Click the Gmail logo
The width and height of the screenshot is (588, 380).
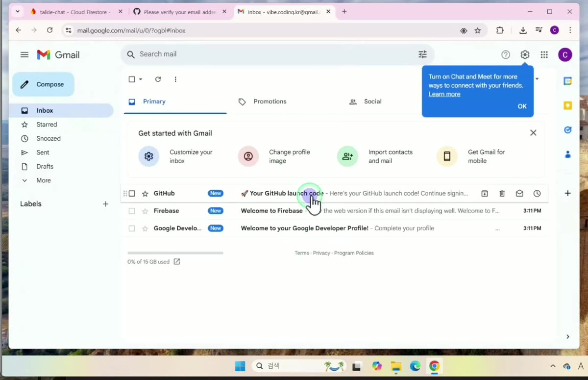[58, 55]
